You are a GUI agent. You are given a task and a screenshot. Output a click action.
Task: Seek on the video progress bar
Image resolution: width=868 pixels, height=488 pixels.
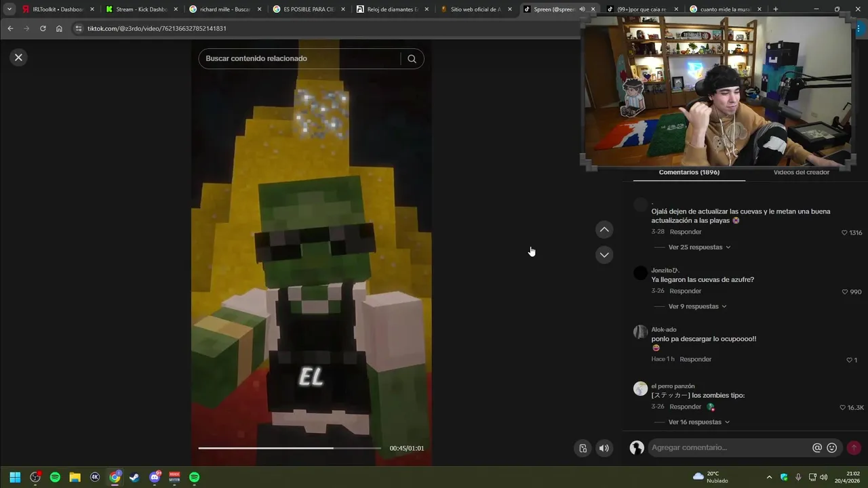(290, 448)
